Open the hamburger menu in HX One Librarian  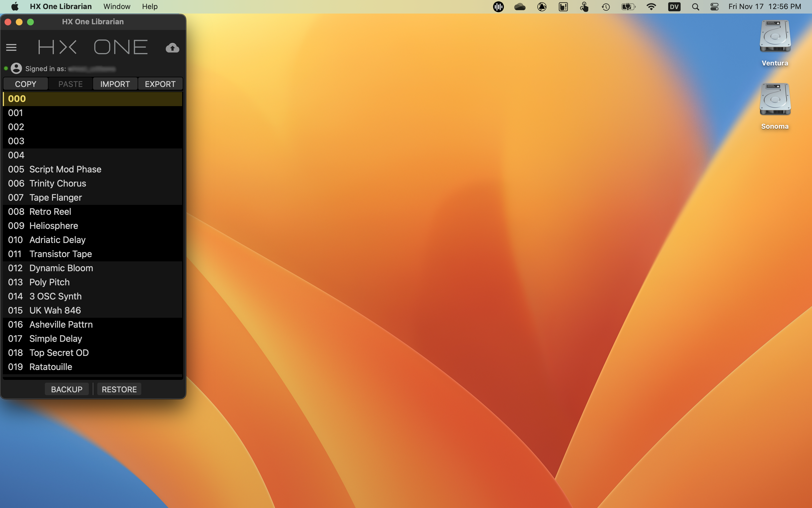tap(11, 47)
